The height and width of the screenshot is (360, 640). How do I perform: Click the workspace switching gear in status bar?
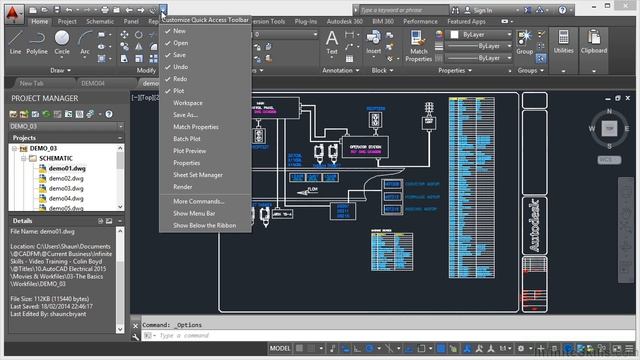[x=521, y=349]
